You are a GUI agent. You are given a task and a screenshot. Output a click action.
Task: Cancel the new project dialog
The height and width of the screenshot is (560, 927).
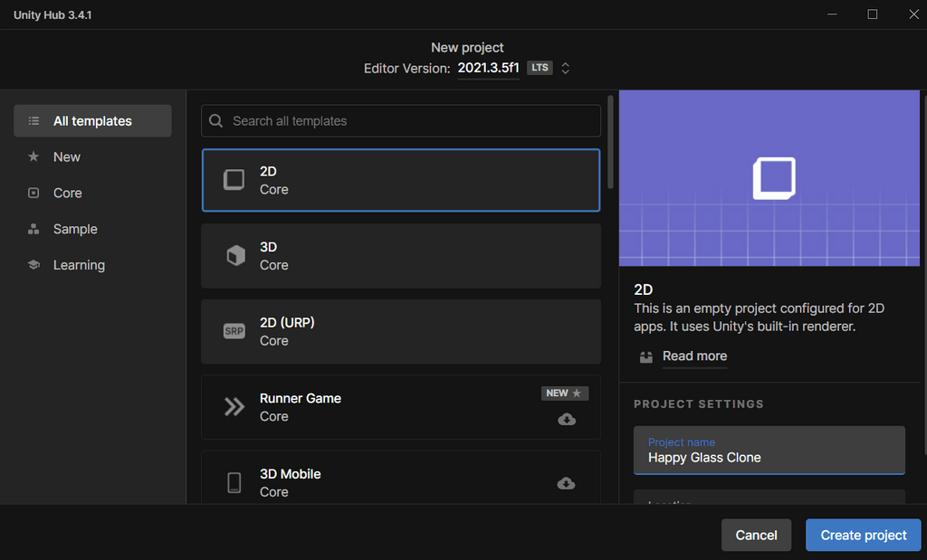(756, 536)
